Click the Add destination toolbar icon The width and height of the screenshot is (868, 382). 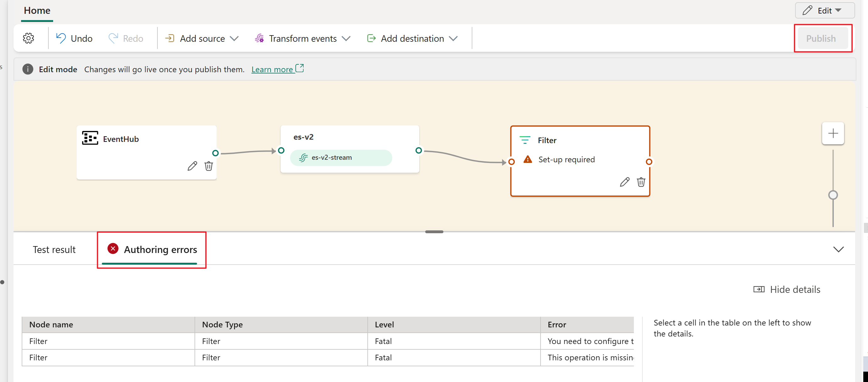point(370,38)
